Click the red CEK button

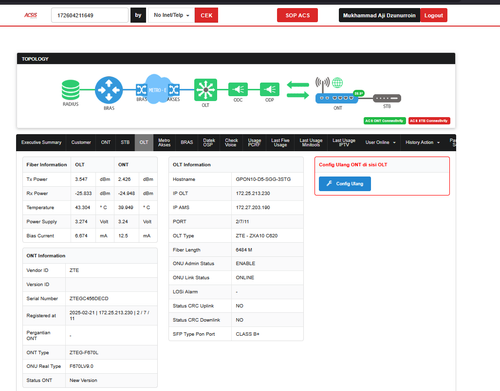(x=206, y=15)
